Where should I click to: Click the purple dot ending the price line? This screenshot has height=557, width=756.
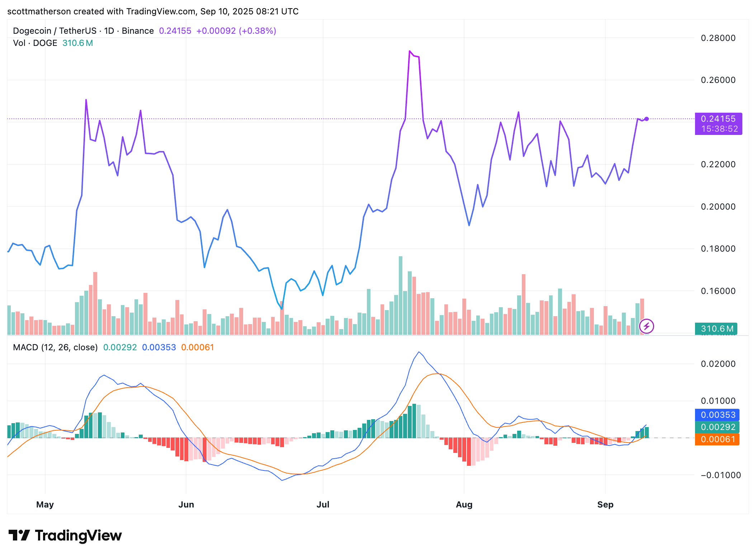point(647,119)
